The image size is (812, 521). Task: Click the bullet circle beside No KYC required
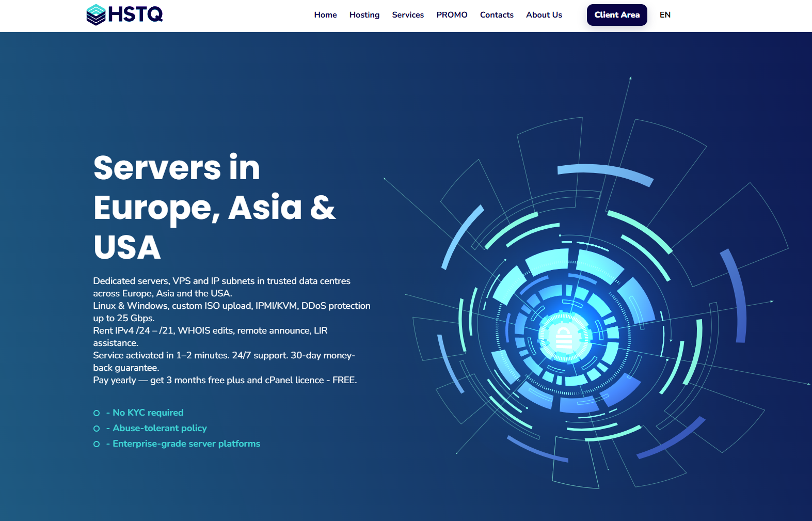pyautogui.click(x=97, y=413)
